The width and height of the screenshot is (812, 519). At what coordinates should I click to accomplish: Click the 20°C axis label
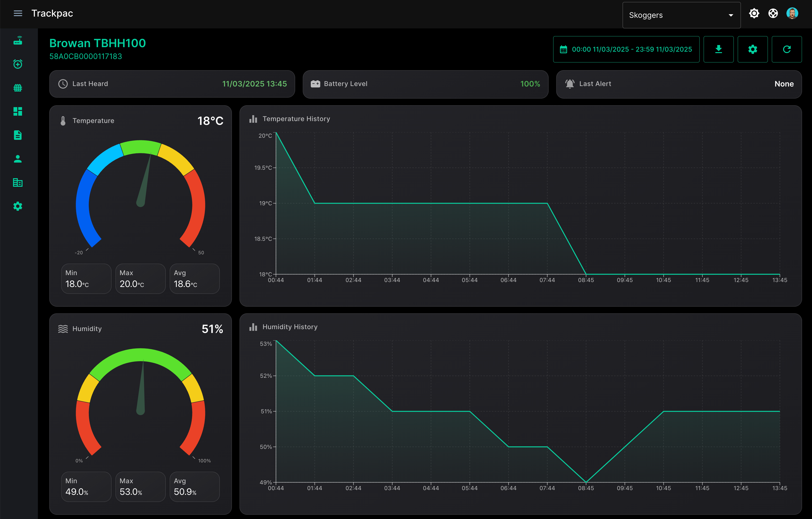click(x=265, y=136)
